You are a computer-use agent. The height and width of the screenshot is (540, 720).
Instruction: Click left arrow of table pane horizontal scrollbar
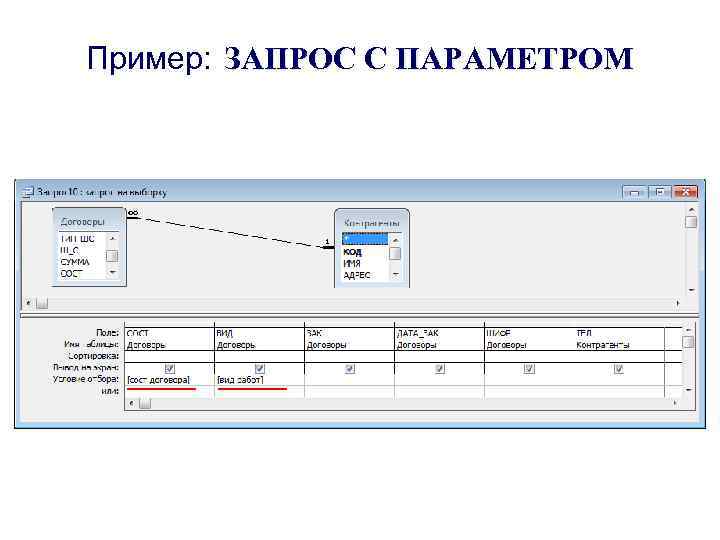click(x=29, y=303)
